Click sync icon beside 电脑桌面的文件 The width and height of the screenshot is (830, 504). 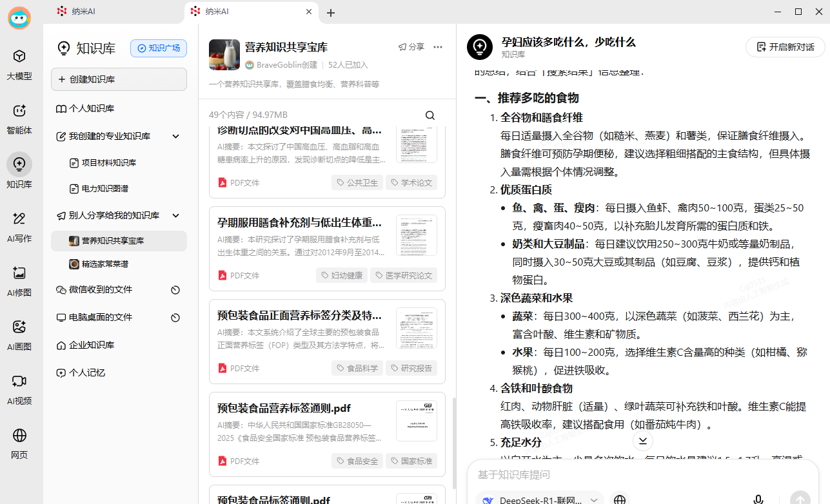tap(175, 318)
